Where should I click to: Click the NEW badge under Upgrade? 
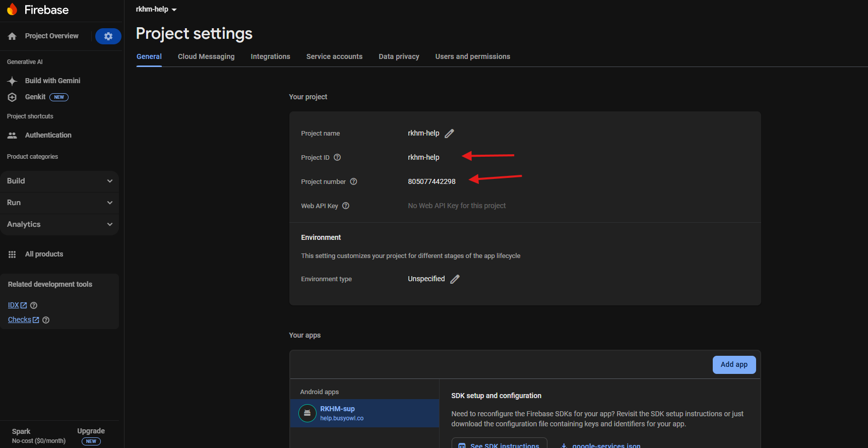91,441
